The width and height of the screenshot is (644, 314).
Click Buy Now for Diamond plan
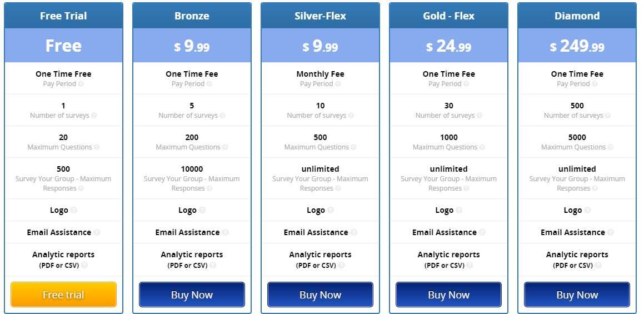tap(577, 295)
